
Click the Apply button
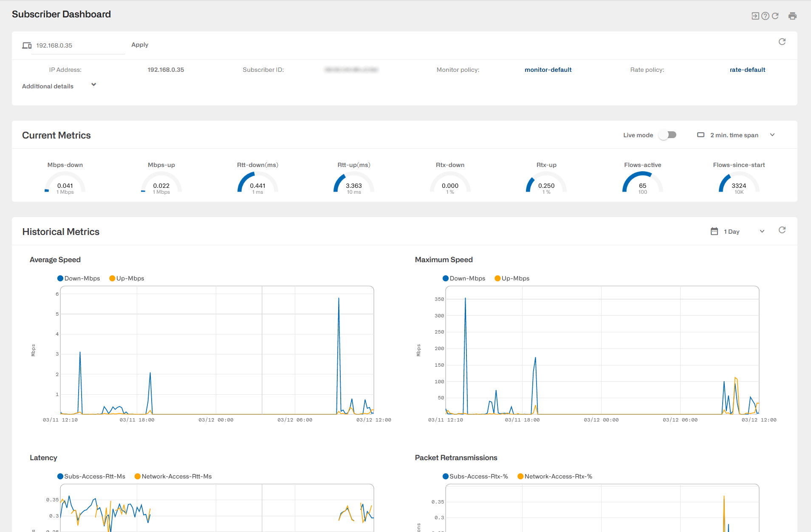pyautogui.click(x=139, y=45)
